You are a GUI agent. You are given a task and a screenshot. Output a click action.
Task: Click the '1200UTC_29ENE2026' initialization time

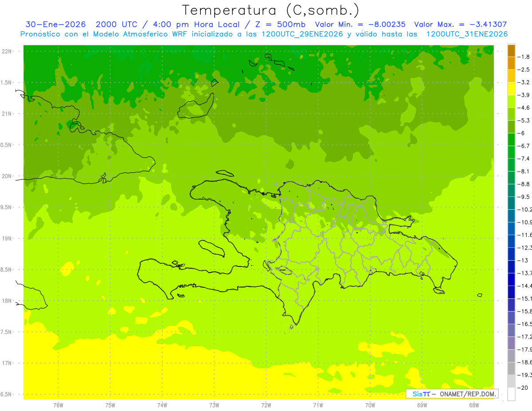[302, 34]
